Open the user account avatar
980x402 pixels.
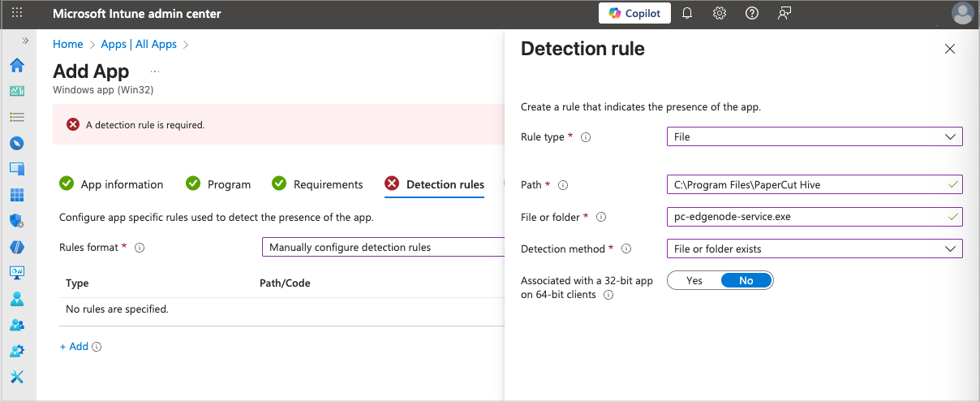(962, 13)
